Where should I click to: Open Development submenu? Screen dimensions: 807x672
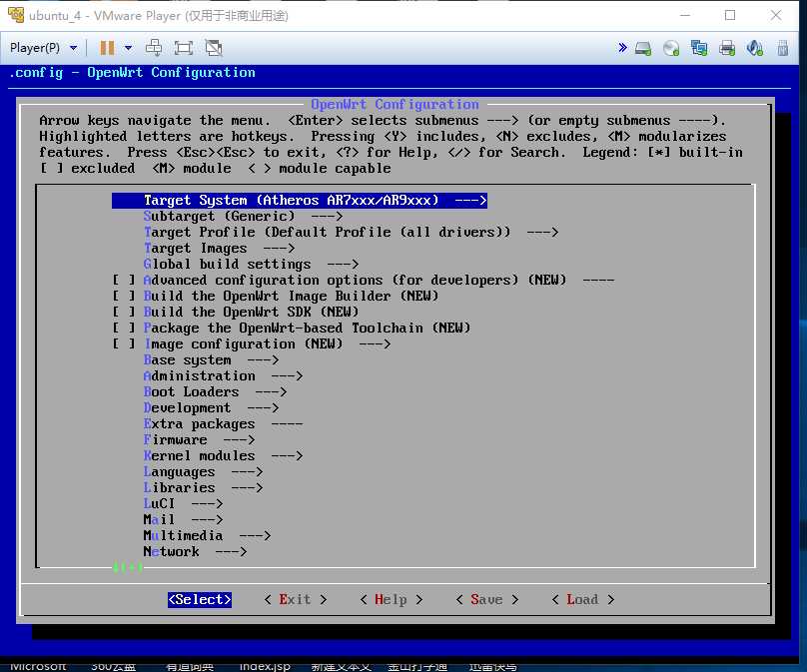[211, 407]
